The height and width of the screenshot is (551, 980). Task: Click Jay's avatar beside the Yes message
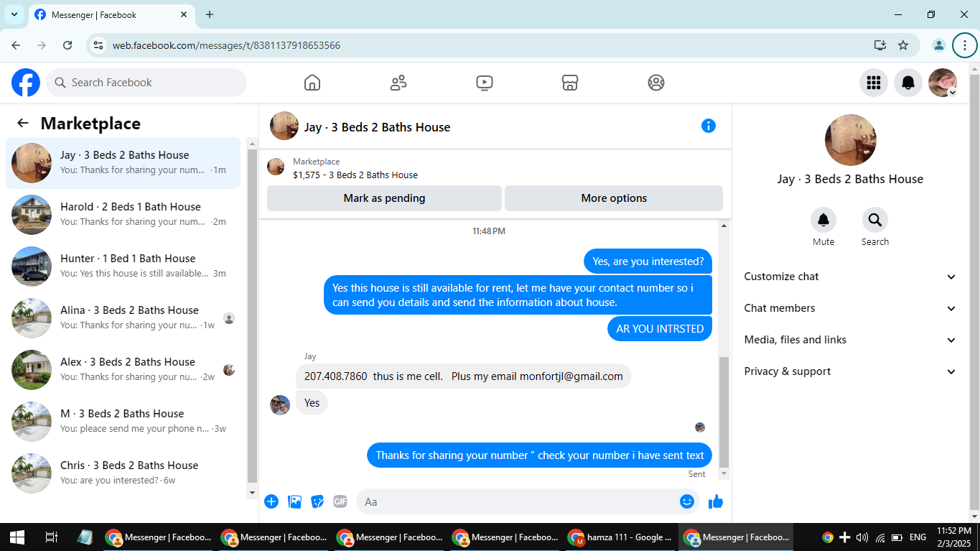coord(280,404)
